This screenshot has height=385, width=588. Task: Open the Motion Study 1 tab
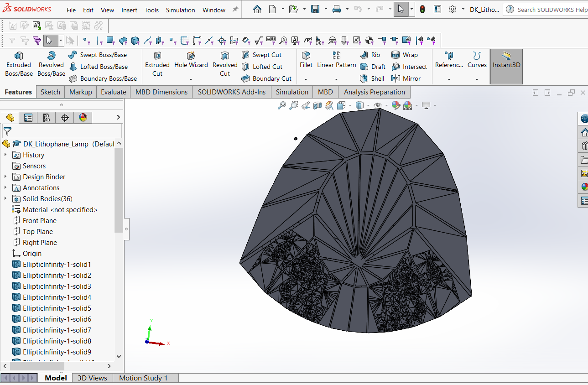pos(143,378)
